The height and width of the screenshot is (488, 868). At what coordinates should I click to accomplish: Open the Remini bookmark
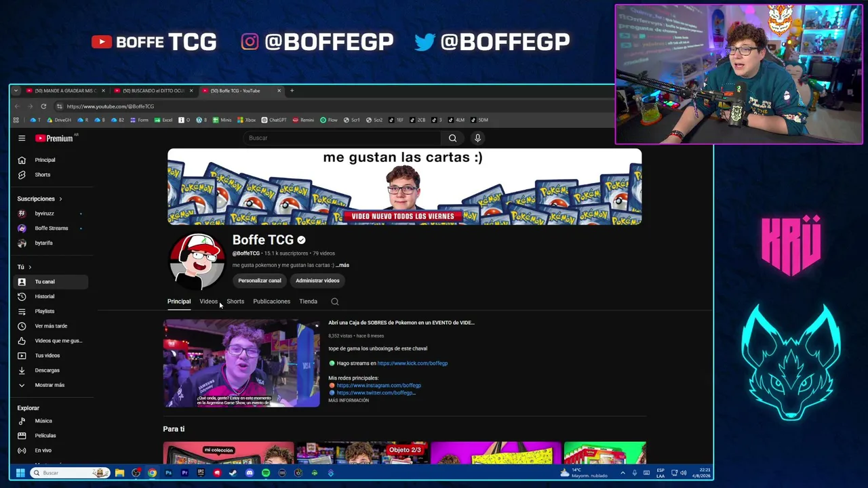point(304,120)
